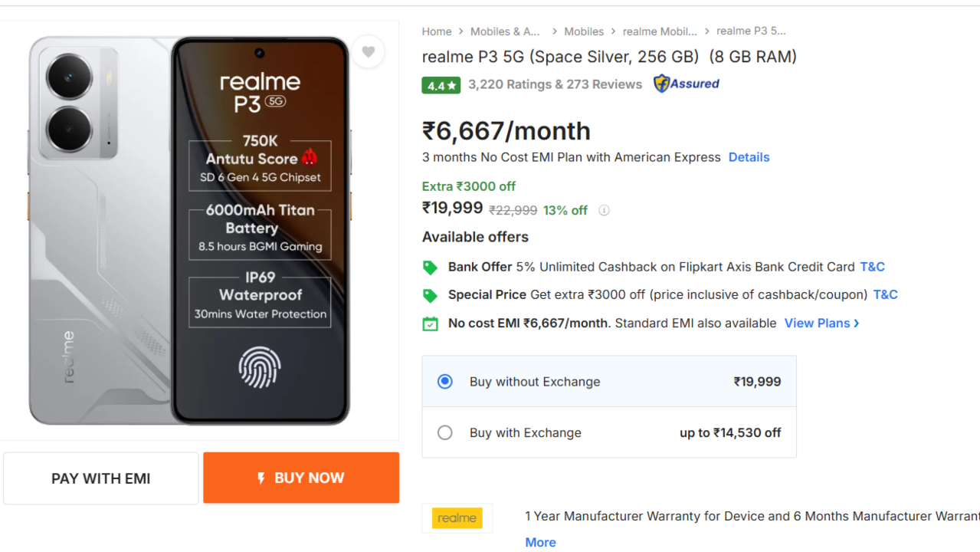
Task: Open Mobiles breadcrumb category
Action: point(584,31)
